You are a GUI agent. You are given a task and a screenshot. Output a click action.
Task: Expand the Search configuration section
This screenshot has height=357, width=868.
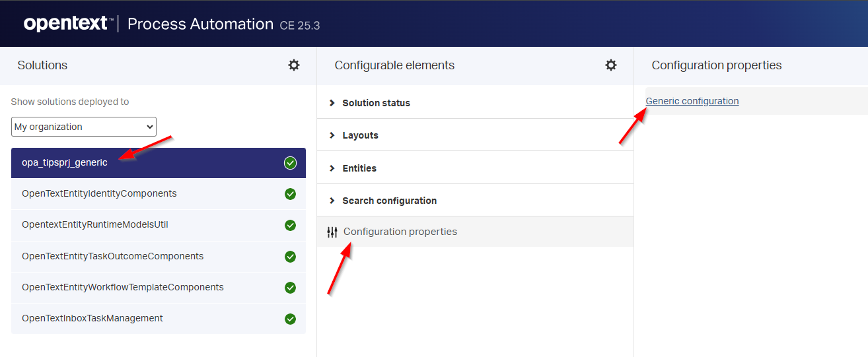(389, 201)
